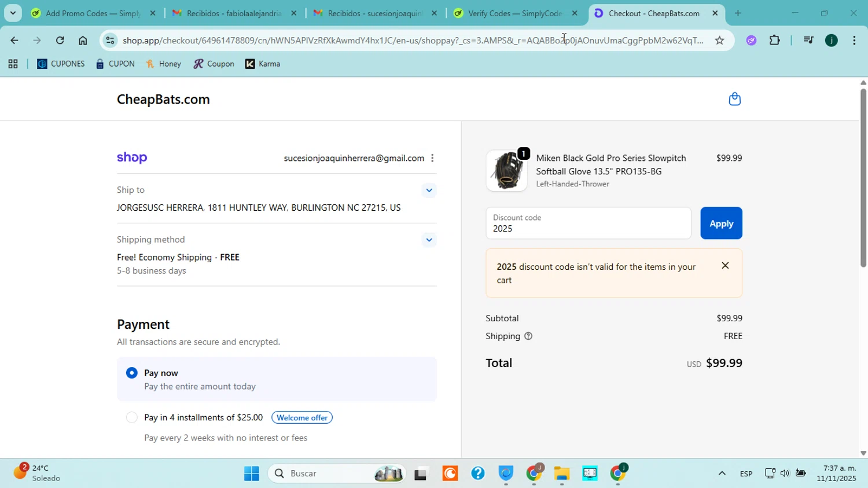The height and width of the screenshot is (488, 868).
Task: Open the media control icon in toolbar
Action: point(808,41)
